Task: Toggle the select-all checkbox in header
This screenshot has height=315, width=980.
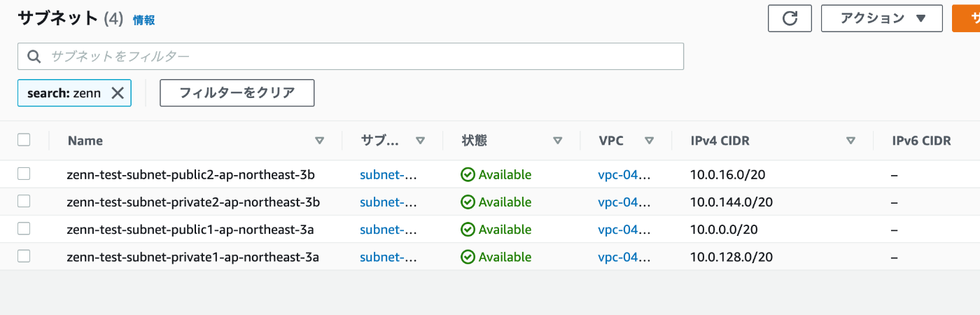Action: click(x=24, y=140)
